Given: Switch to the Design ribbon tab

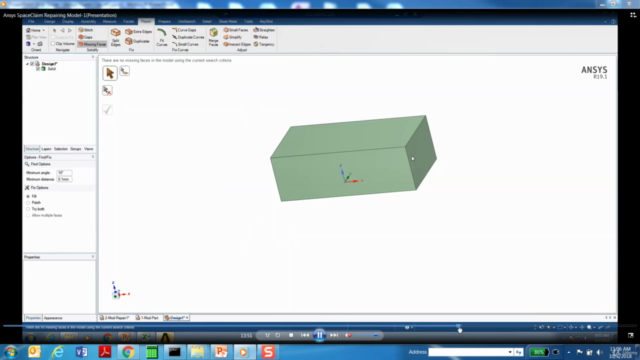Looking at the screenshot, I should tap(49, 21).
